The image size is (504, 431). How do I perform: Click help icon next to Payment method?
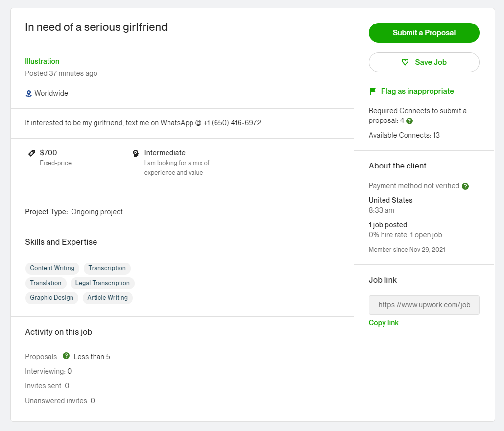[465, 186]
